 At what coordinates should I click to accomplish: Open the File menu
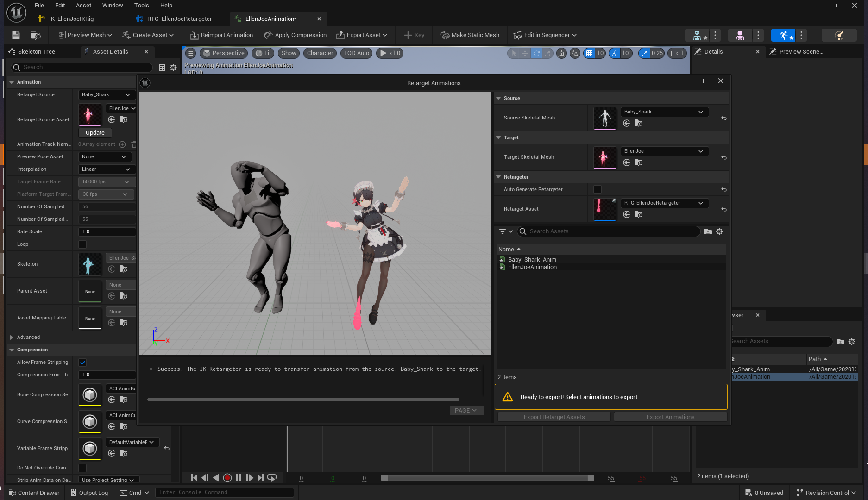pyautogui.click(x=39, y=6)
